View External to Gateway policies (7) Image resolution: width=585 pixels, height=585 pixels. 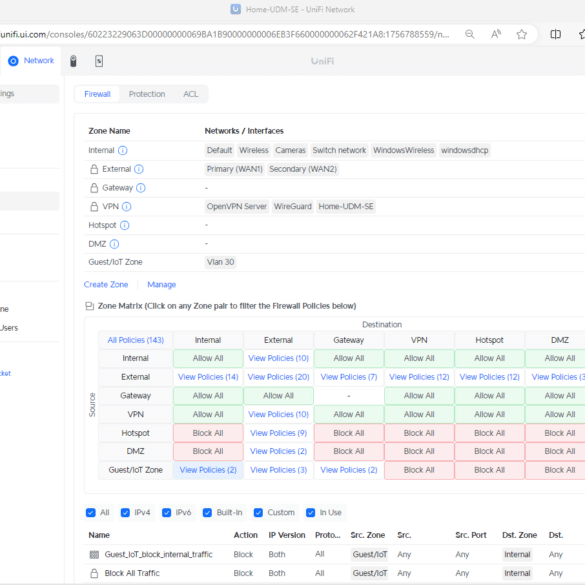[x=349, y=377]
